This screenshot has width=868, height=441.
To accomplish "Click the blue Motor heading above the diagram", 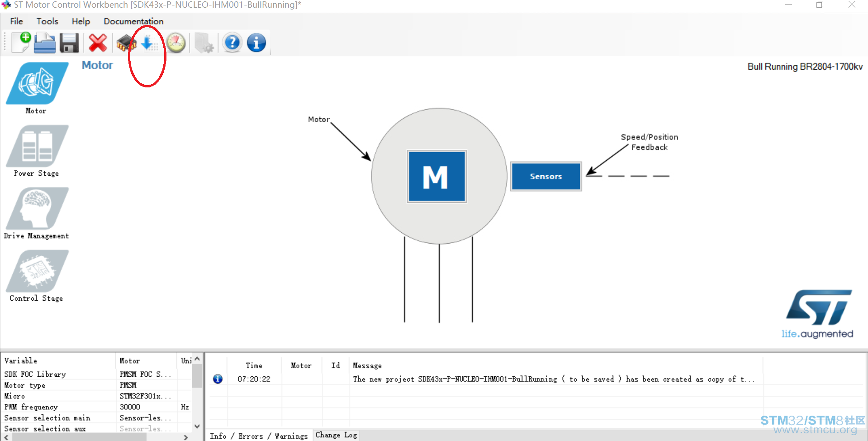I will 97,65.
